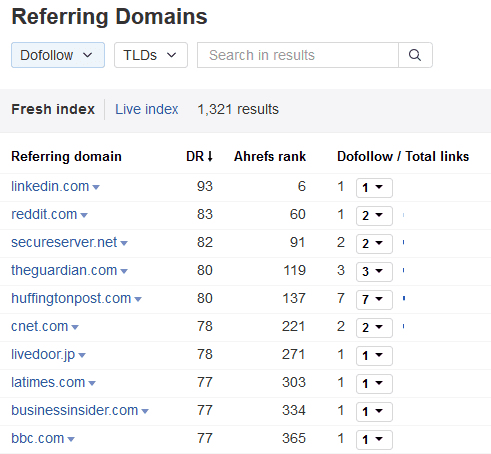Click the caret next to reddit.com
Image resolution: width=491 pixels, height=454 pixels.
tap(84, 215)
